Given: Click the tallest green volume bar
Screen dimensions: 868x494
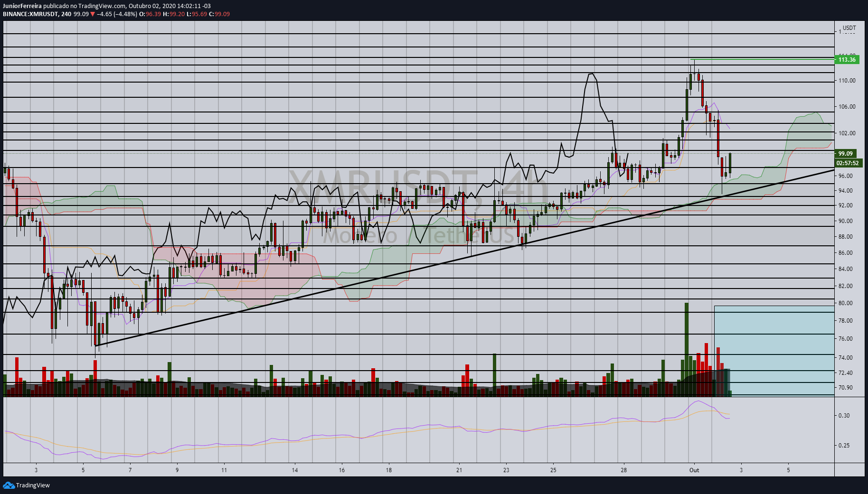Looking at the screenshot, I should [x=687, y=349].
